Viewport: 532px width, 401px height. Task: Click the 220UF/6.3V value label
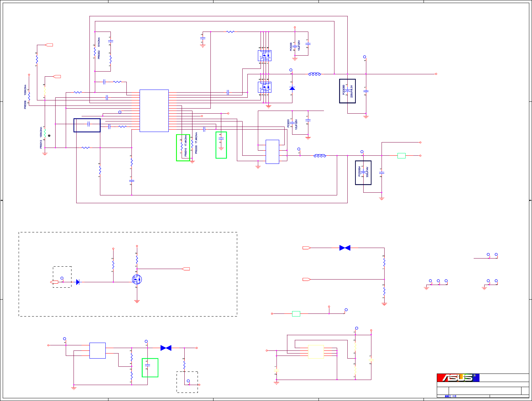coord(351,91)
